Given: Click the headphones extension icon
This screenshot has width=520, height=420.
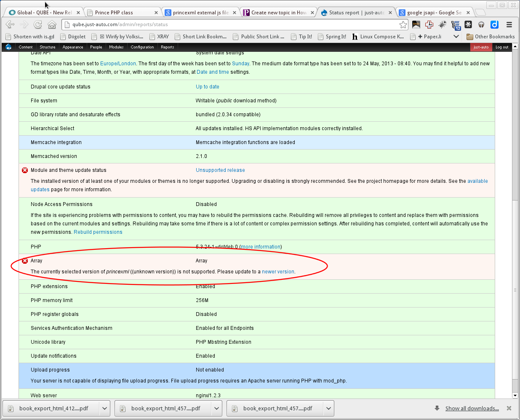Looking at the screenshot, I should click(481, 24).
